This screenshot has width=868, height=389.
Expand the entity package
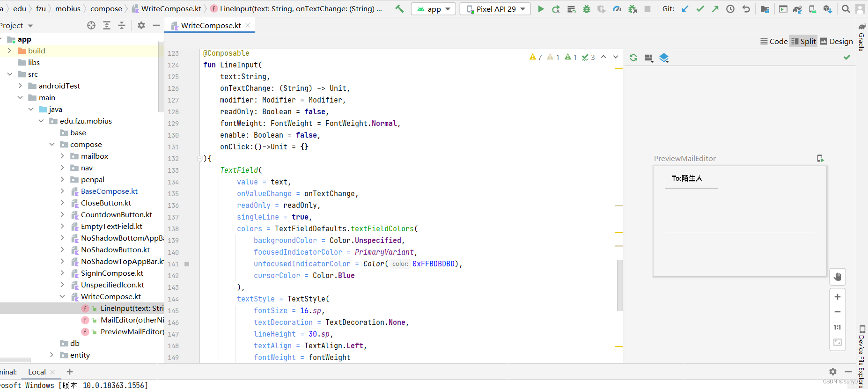tap(51, 355)
